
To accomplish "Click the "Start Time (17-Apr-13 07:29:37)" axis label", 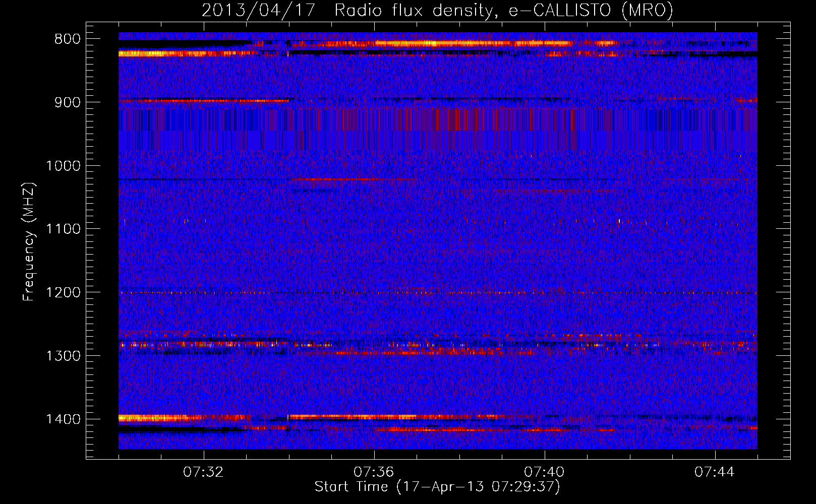I will pyautogui.click(x=437, y=487).
